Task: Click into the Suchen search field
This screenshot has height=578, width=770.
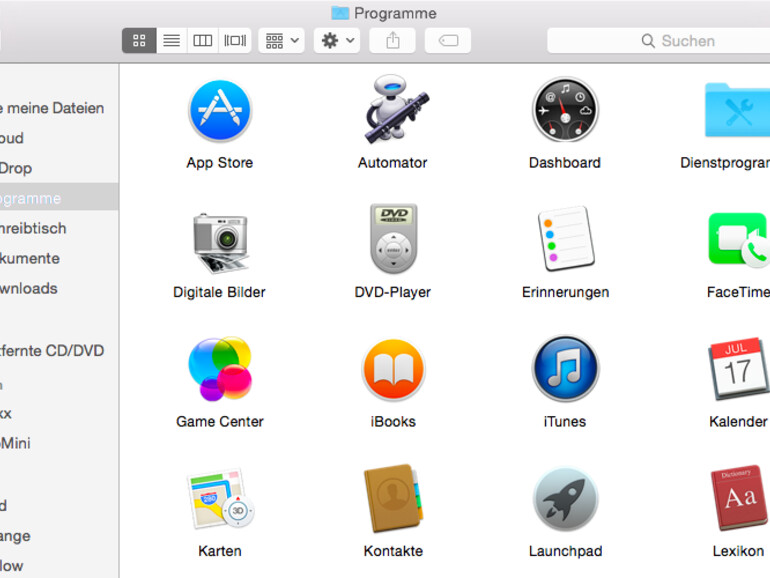Action: 659,40
